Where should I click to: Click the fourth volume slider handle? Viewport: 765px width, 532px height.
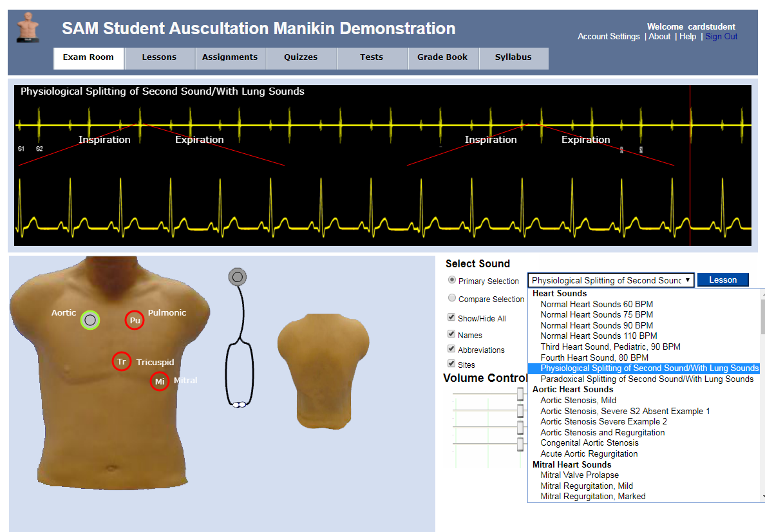(x=520, y=444)
